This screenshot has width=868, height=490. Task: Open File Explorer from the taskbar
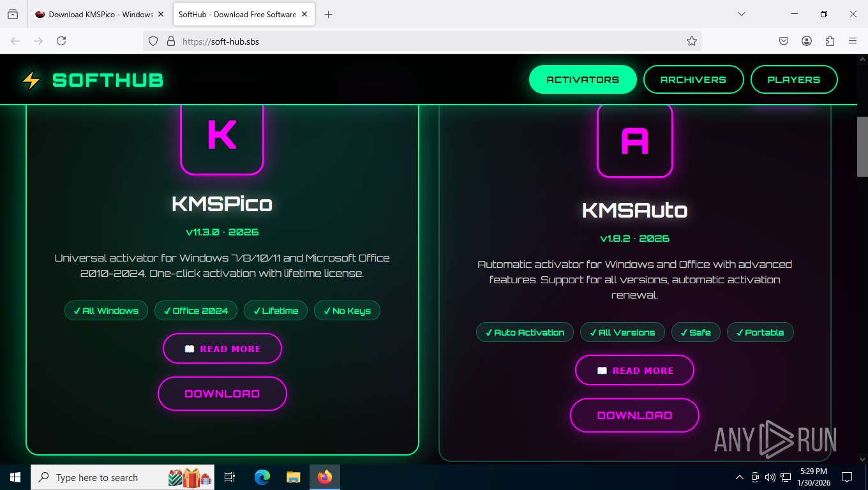293,477
